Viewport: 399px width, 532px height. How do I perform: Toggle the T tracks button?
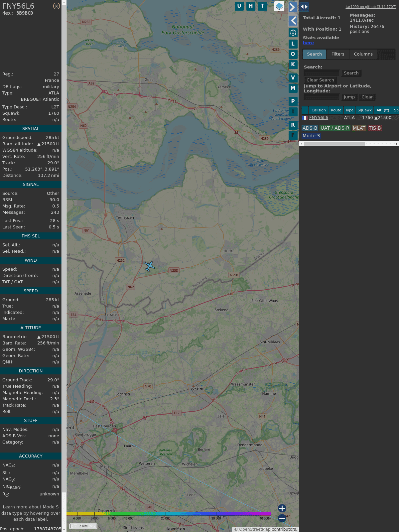tap(262, 6)
